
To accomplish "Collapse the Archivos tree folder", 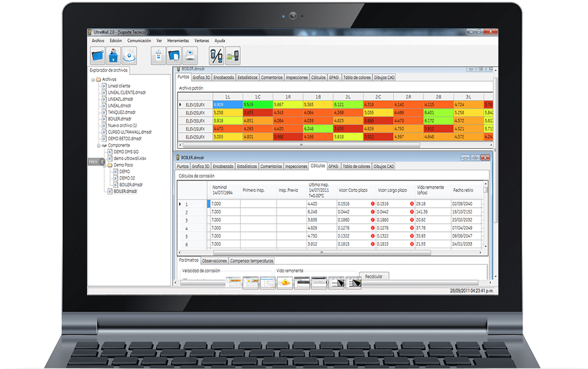I will coord(93,79).
